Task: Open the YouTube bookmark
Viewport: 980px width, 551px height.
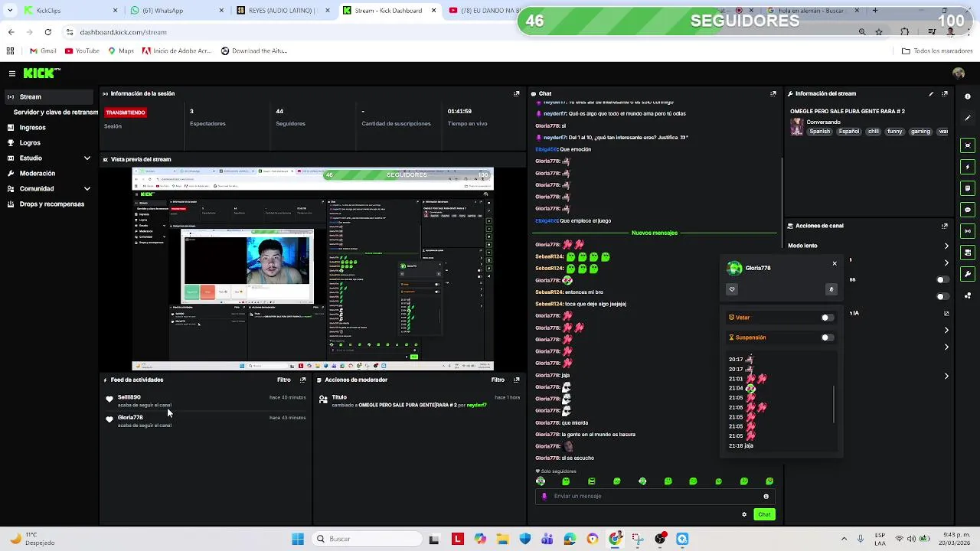Action: coord(82,51)
